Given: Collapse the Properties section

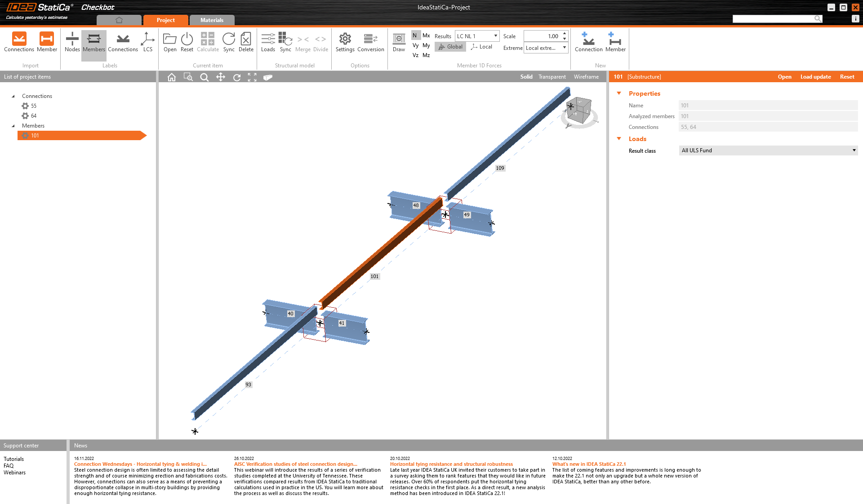Looking at the screenshot, I should click(x=619, y=93).
